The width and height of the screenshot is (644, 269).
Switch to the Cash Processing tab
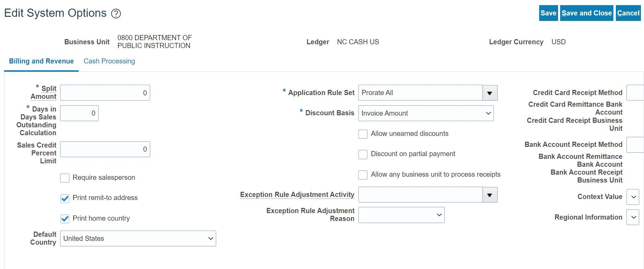coord(109,61)
